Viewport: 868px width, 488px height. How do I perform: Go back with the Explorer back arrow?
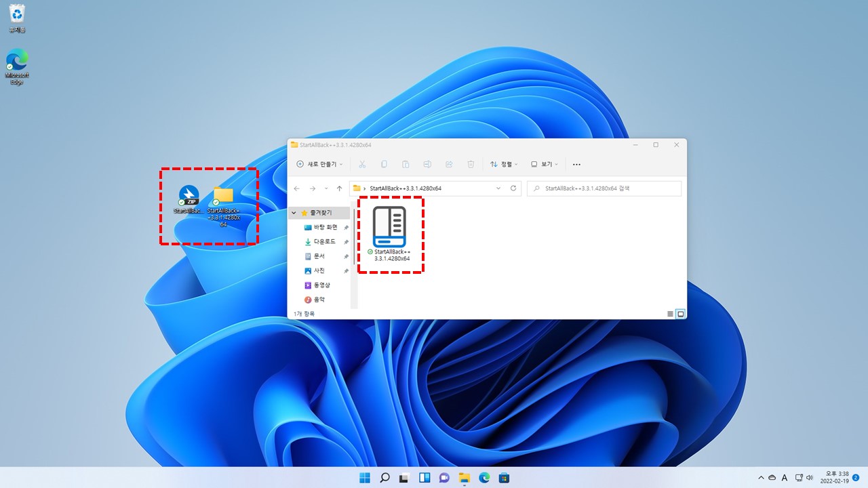[x=297, y=188]
